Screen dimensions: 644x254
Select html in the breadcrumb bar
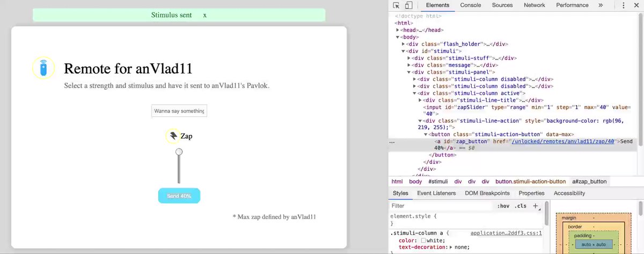[x=397, y=182]
